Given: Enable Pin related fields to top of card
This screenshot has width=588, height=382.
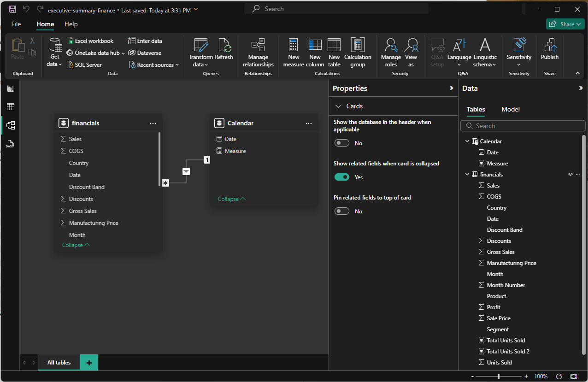Looking at the screenshot, I should click(x=342, y=212).
